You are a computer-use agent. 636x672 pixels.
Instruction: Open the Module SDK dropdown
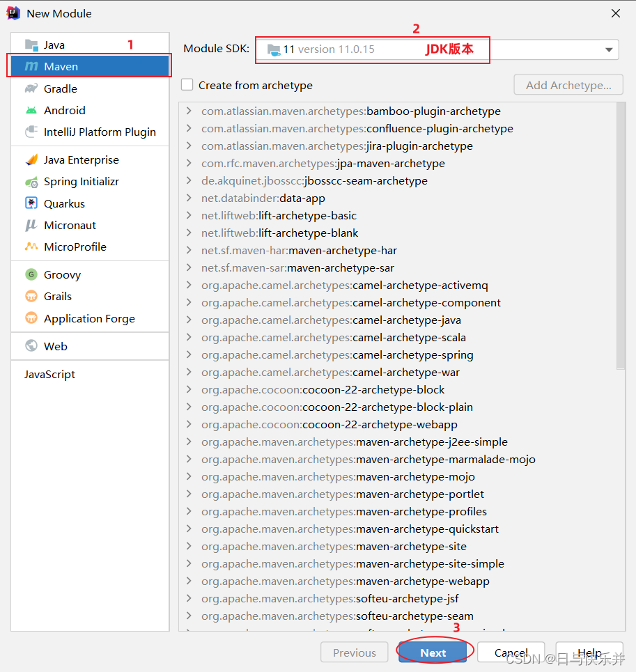608,49
